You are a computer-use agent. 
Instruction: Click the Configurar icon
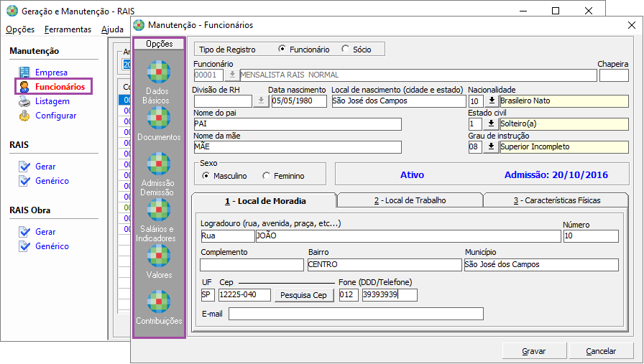24,116
